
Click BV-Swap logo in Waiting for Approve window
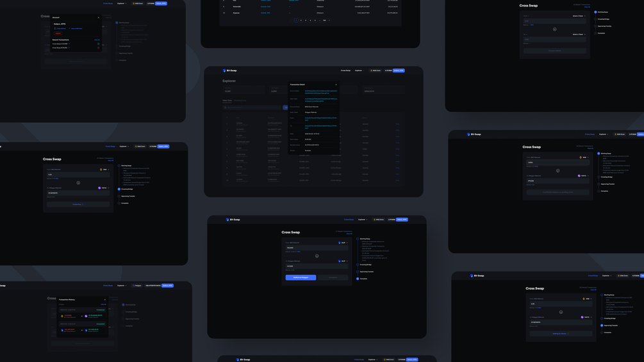tap(477, 276)
